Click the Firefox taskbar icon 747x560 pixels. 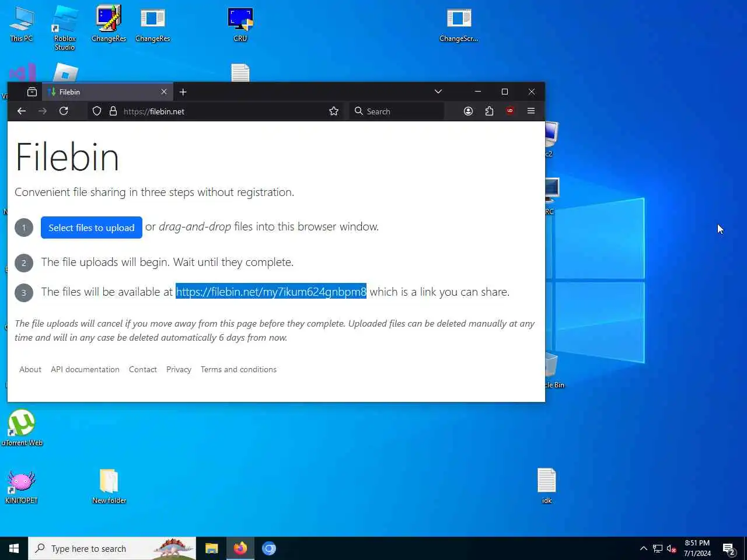point(240,548)
